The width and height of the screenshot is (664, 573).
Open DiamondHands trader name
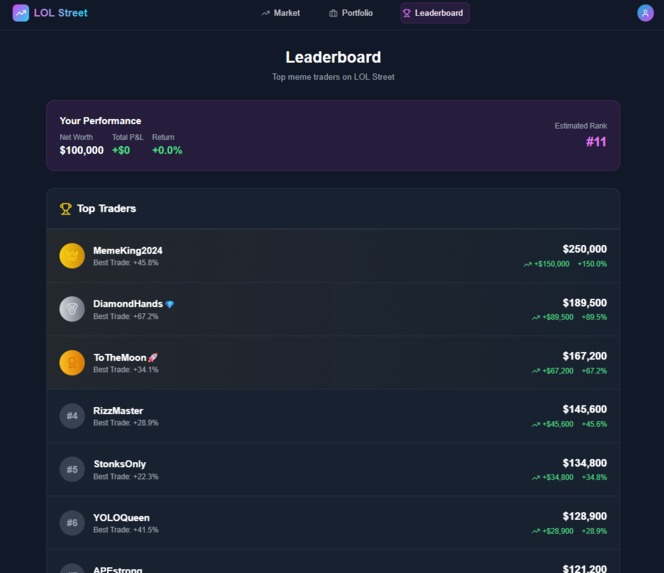coord(128,304)
